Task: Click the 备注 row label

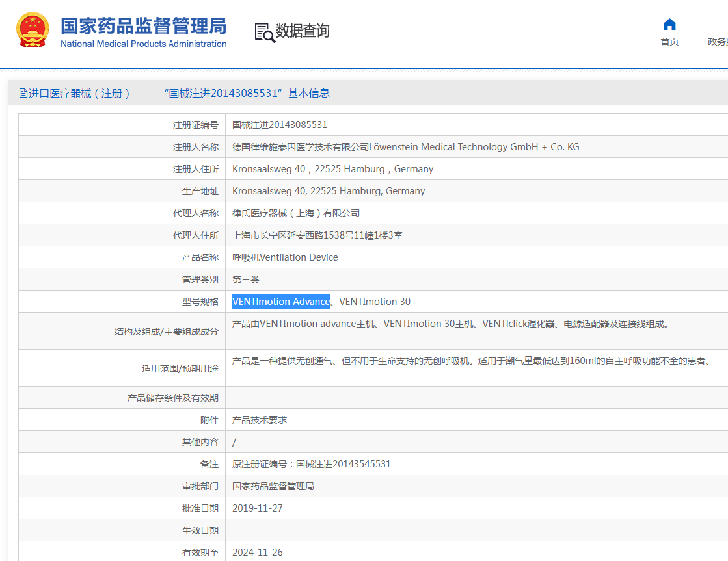Action: click(209, 465)
